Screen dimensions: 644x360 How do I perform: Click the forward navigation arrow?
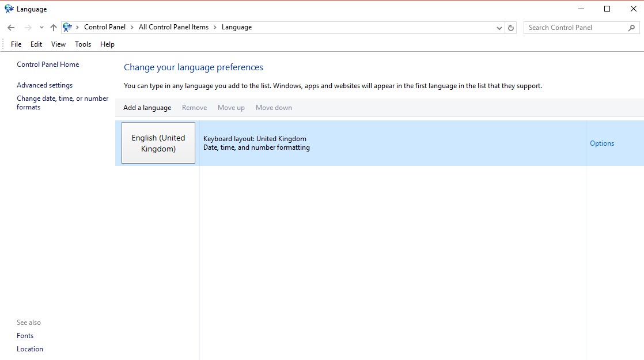pos(27,27)
